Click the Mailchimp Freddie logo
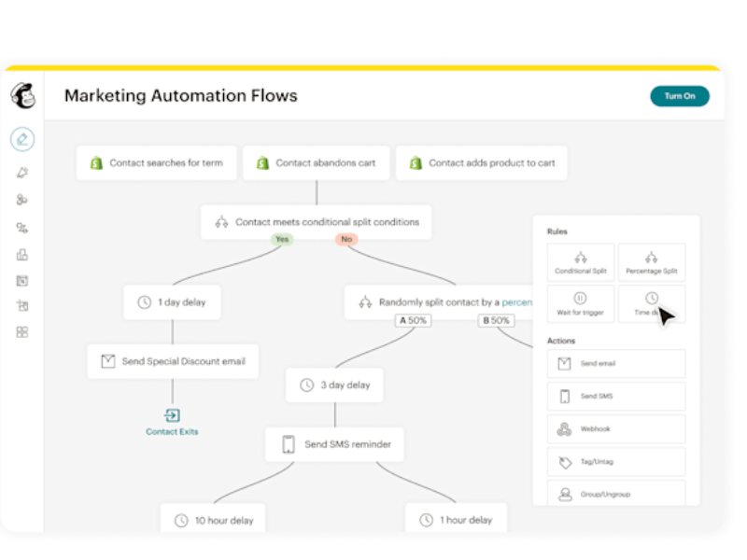Viewport: 747px width, 560px height. click(x=23, y=97)
